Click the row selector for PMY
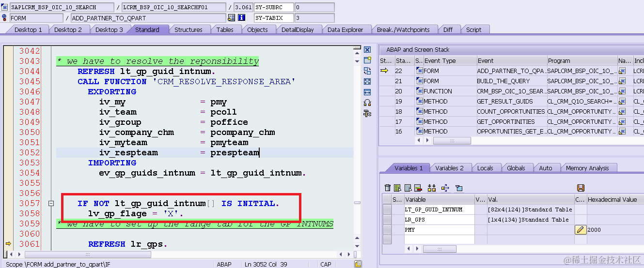 click(387, 230)
